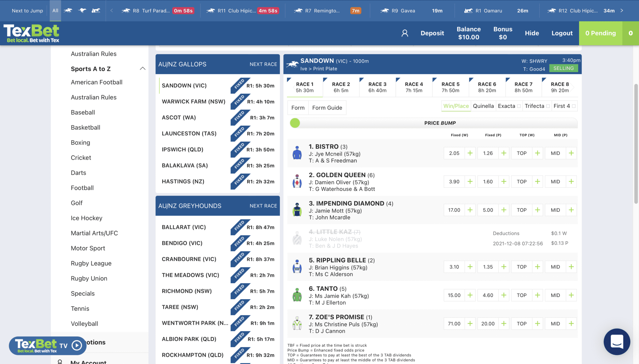Add Tanto fixed win 15.00 plus icon
The image size is (639, 364).
pyautogui.click(x=470, y=295)
